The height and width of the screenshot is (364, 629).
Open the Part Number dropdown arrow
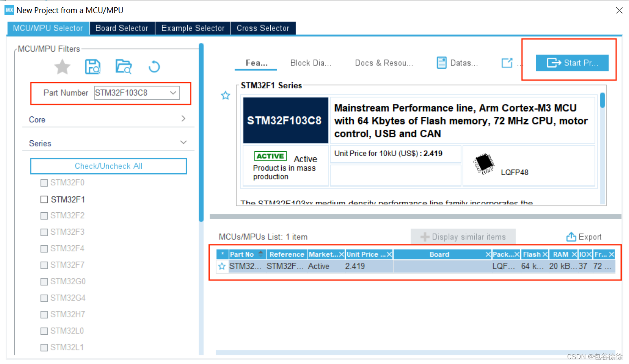point(173,93)
